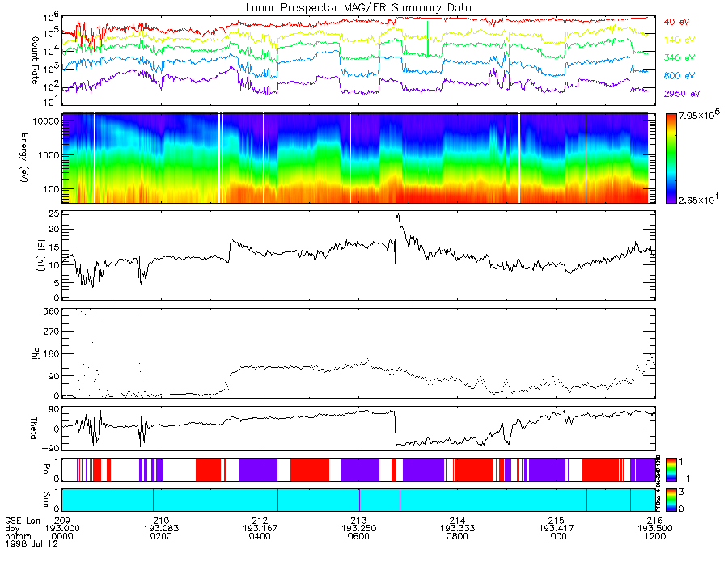This screenshot has height=566, width=728.
Task: Click the title "Lunar Prospector MAG/ER Summary Data"
Action: [358, 8]
